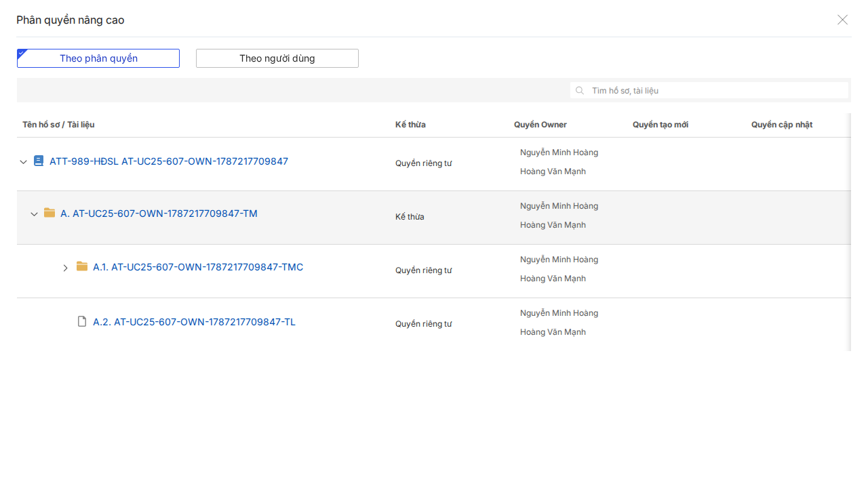This screenshot has width=868, height=488.
Task: Collapse the ATT-989-HĐSL root record
Action: pyautogui.click(x=23, y=162)
